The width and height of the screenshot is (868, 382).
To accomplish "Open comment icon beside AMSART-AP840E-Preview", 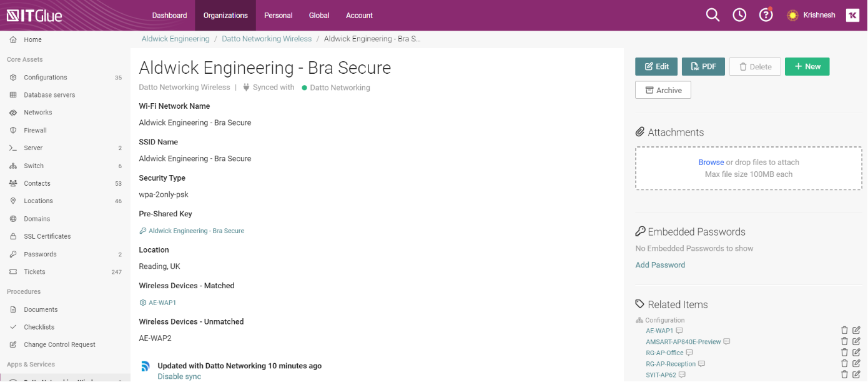I will [727, 342].
